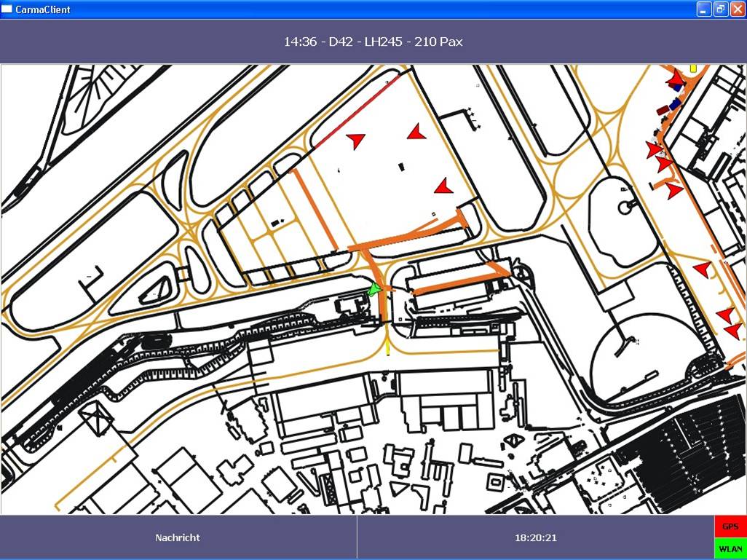
Task: Select the bottom-most red arrow at right edge
Action: [733, 331]
